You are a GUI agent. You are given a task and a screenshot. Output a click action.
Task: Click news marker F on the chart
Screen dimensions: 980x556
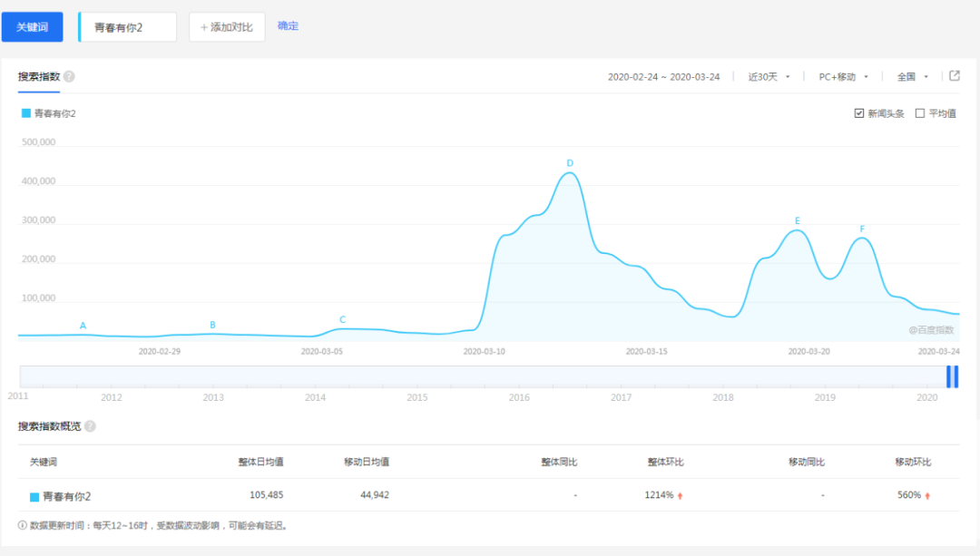pos(863,229)
